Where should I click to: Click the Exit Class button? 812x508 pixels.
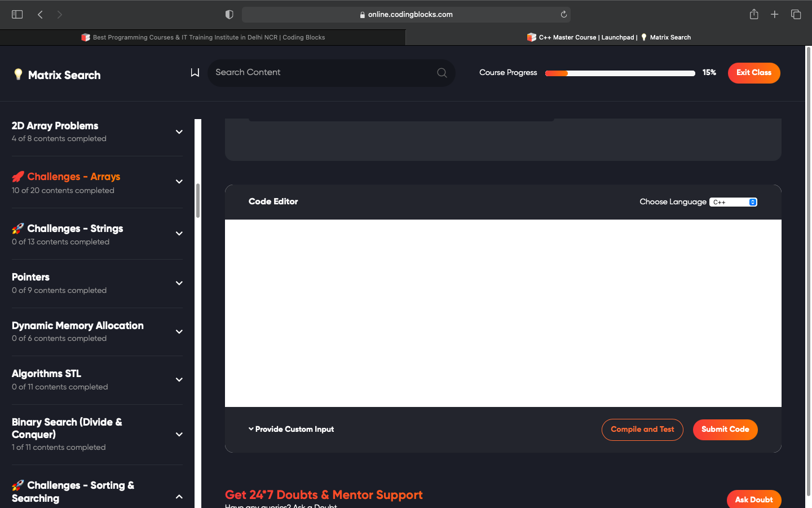tap(754, 73)
